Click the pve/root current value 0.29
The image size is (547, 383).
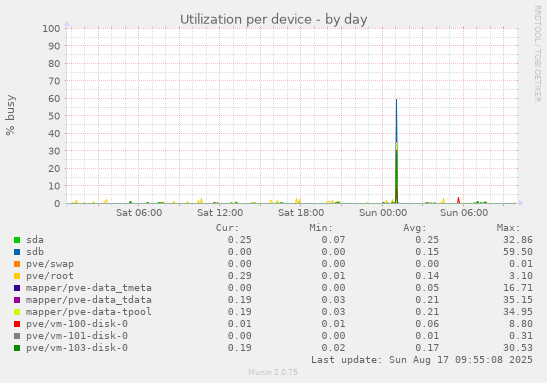click(x=240, y=276)
